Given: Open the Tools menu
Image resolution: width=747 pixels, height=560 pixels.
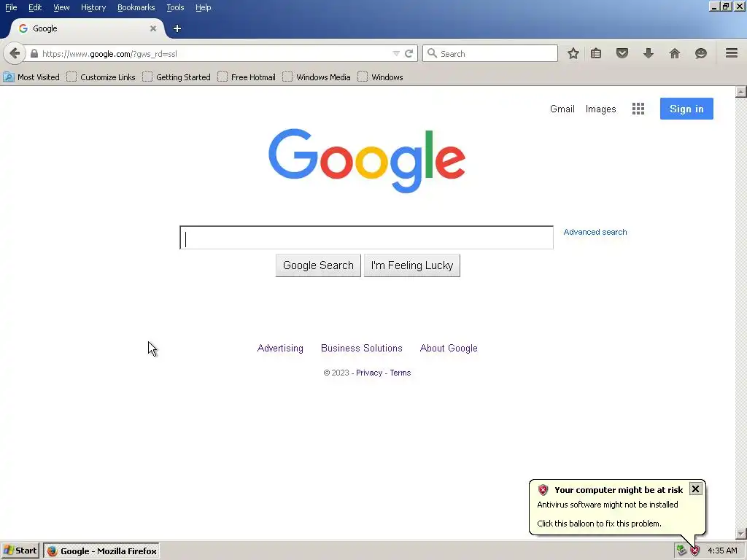Looking at the screenshot, I should (x=175, y=7).
